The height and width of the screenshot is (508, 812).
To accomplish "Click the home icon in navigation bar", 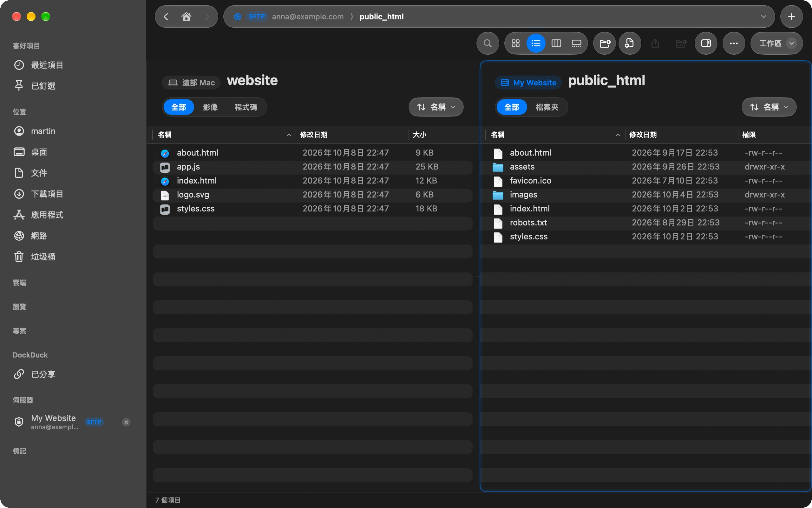I will click(186, 17).
